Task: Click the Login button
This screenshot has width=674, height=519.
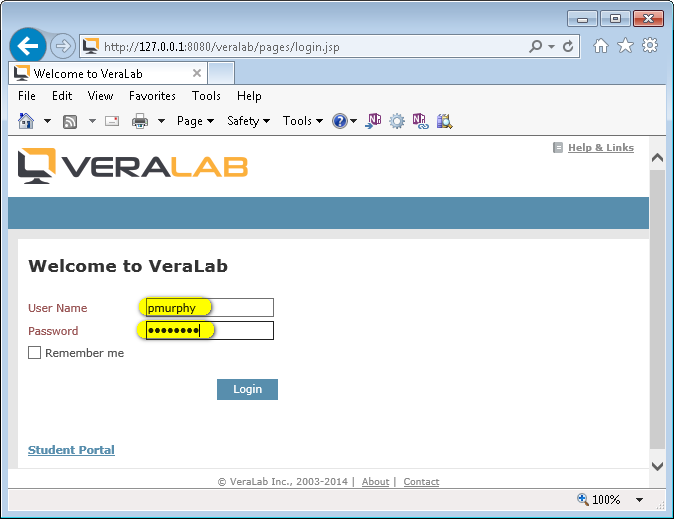Action: tap(247, 389)
